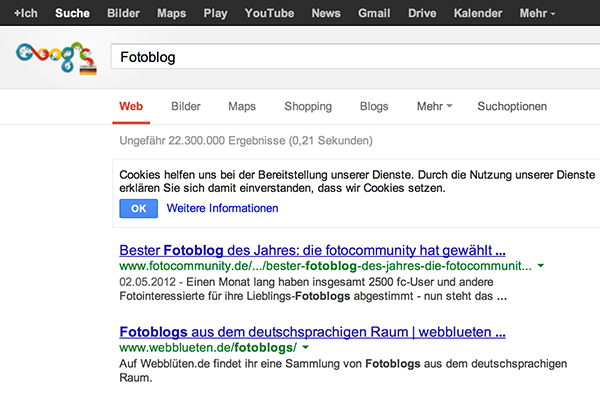Open +Ich in the top bar
600x400 pixels.
click(x=26, y=13)
